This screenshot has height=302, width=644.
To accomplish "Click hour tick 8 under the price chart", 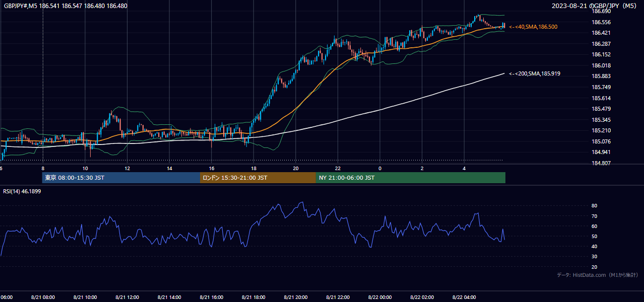I will pos(43,169).
